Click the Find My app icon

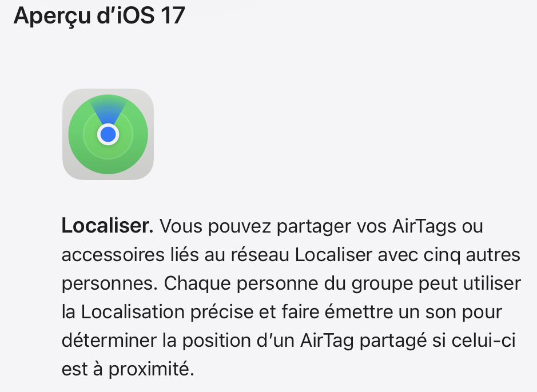pyautogui.click(x=108, y=134)
